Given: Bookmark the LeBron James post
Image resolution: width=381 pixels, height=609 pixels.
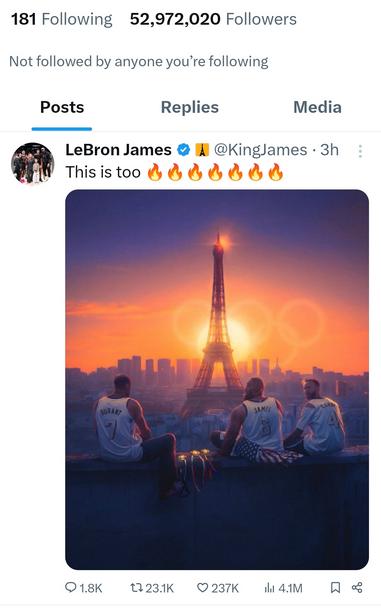Looking at the screenshot, I should click(x=336, y=587).
